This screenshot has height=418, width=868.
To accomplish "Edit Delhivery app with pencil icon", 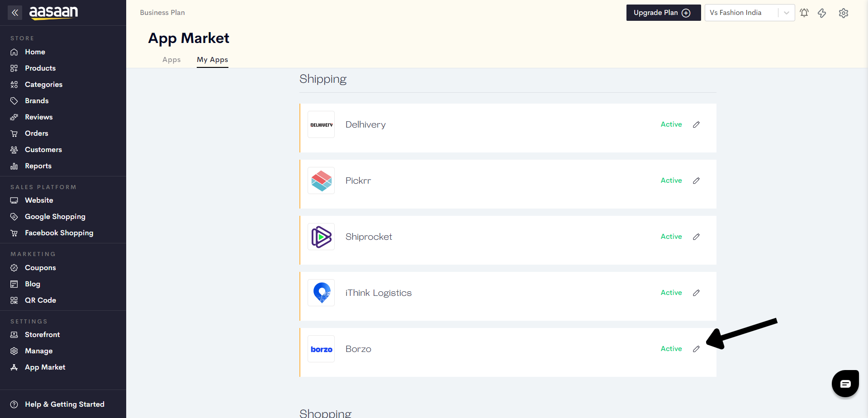I will click(697, 124).
